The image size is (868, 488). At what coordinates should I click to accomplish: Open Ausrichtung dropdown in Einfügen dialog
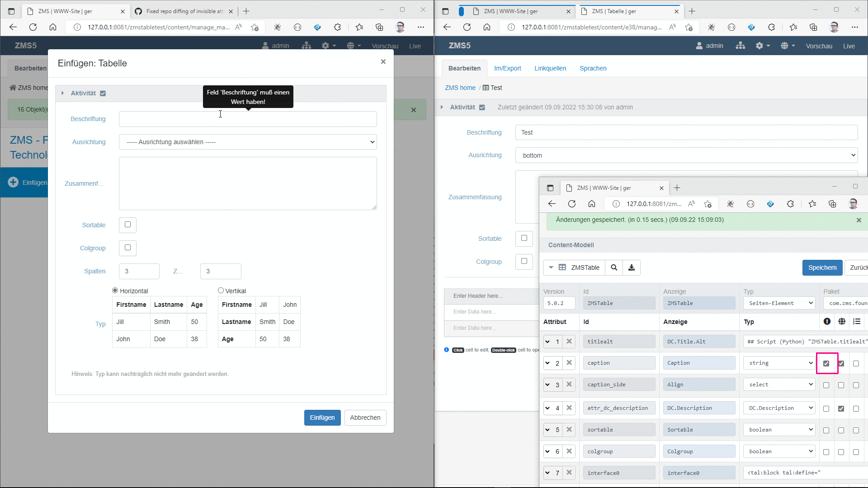(x=248, y=142)
